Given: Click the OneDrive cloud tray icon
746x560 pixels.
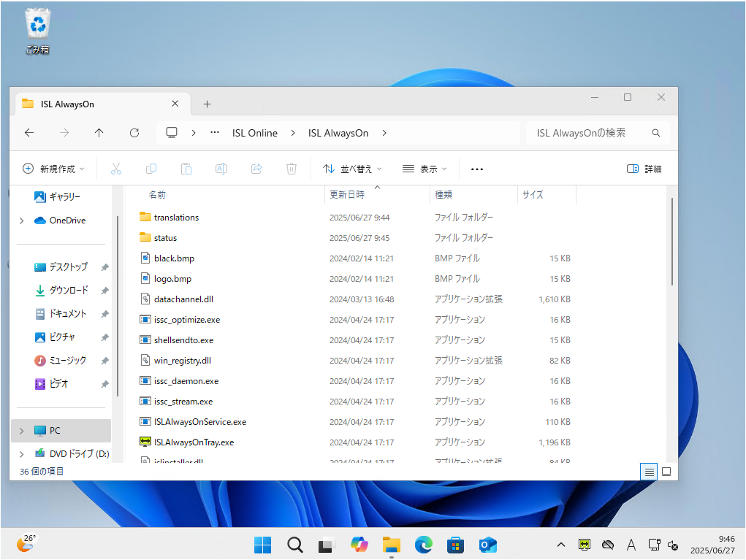Looking at the screenshot, I should pyautogui.click(x=608, y=545).
